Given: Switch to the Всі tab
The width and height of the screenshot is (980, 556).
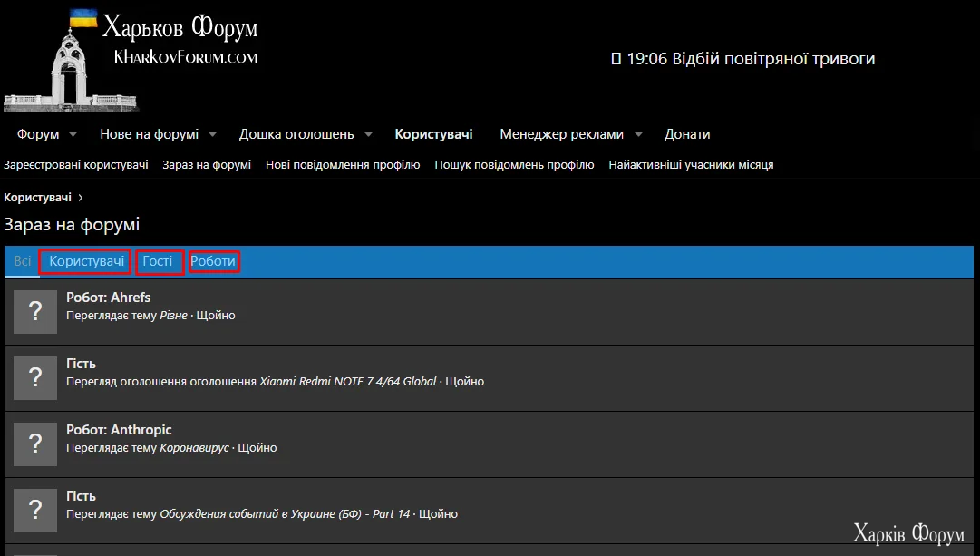Looking at the screenshot, I should (x=23, y=261).
